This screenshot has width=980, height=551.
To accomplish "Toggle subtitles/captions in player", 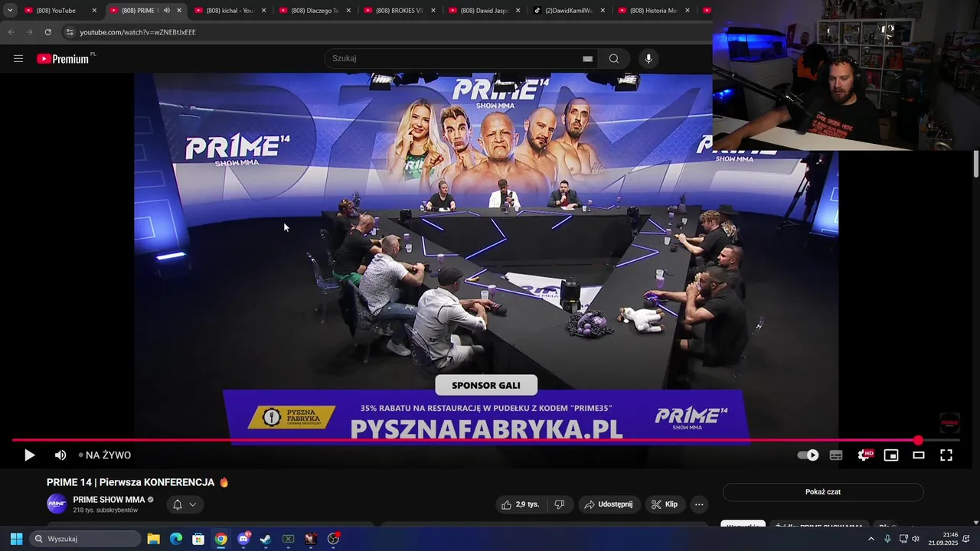I will pos(836,455).
